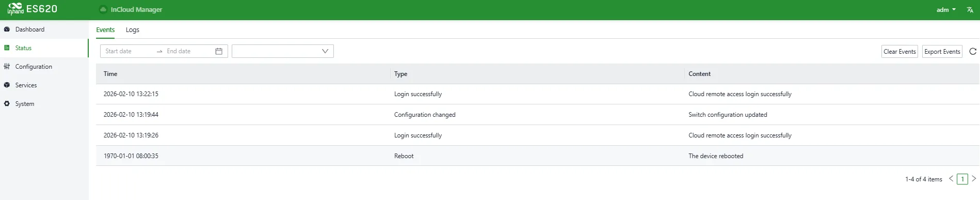
Task: Click Switch configuration updated content
Action: coord(728,115)
